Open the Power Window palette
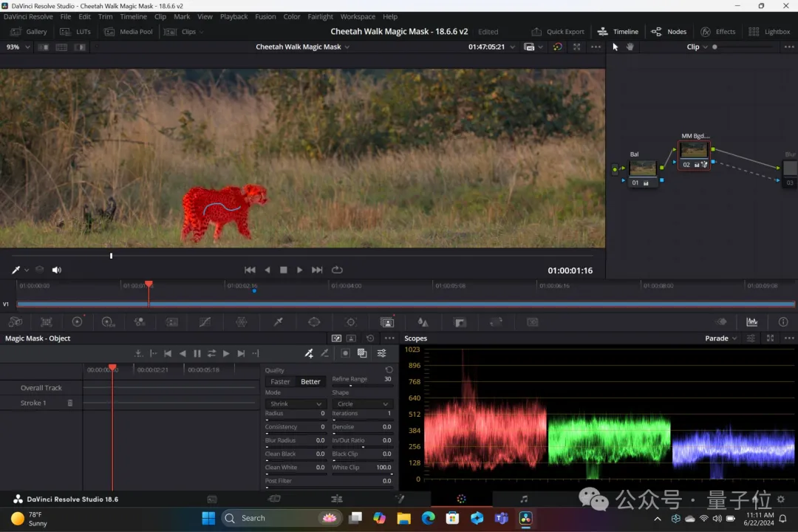The image size is (798, 532). (314, 322)
